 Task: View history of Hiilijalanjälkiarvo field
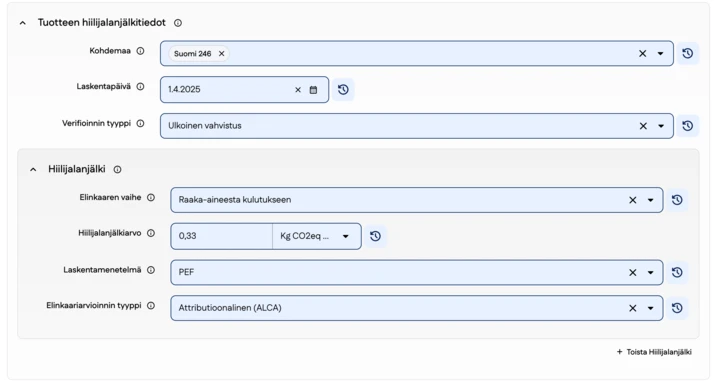coord(375,236)
